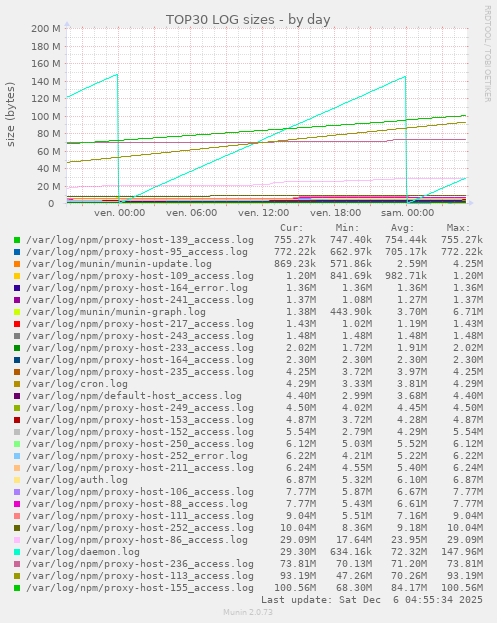Select /var/log/npm/proxy-host-241_access.log legend label
This screenshot has height=623, width=497.
pyautogui.click(x=140, y=300)
